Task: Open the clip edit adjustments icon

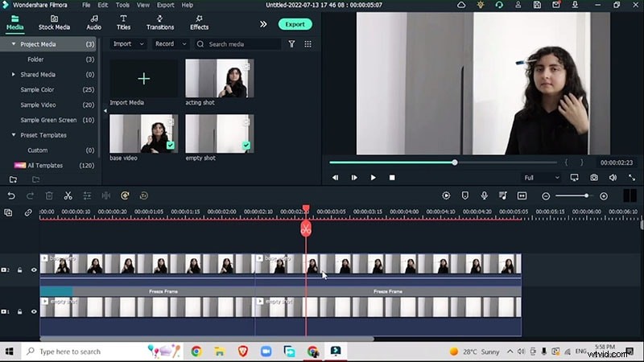Action: tap(87, 195)
